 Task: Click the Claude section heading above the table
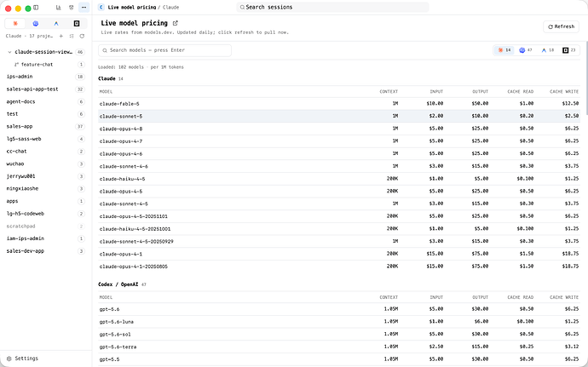pyautogui.click(x=107, y=78)
